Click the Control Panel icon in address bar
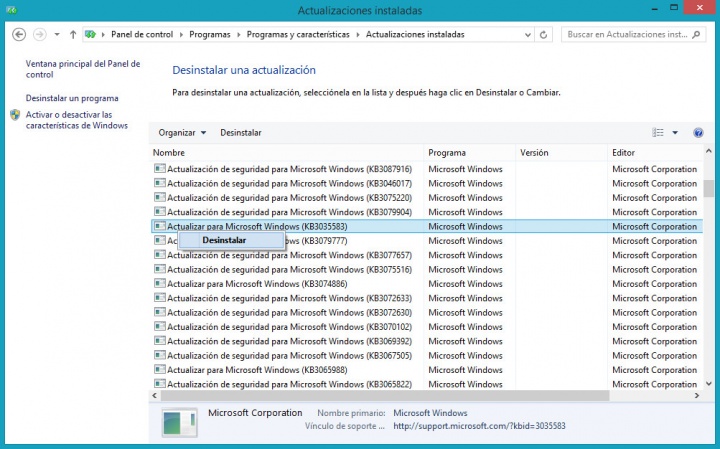The width and height of the screenshot is (720, 449). point(90,34)
